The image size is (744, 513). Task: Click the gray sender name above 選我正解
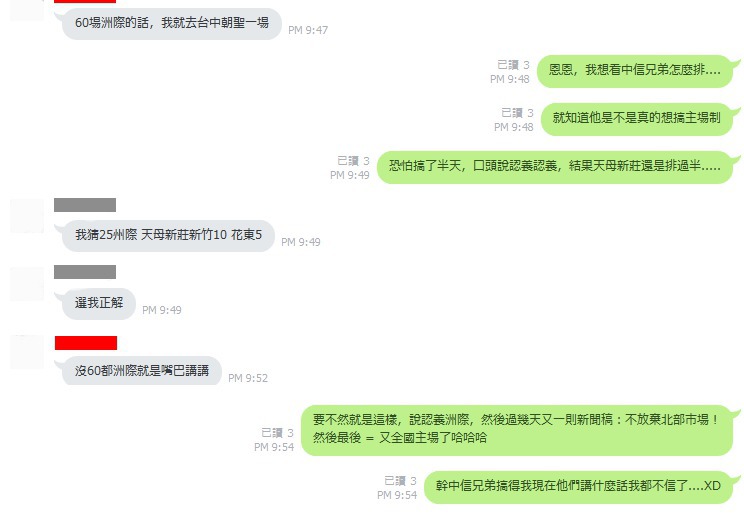85,272
